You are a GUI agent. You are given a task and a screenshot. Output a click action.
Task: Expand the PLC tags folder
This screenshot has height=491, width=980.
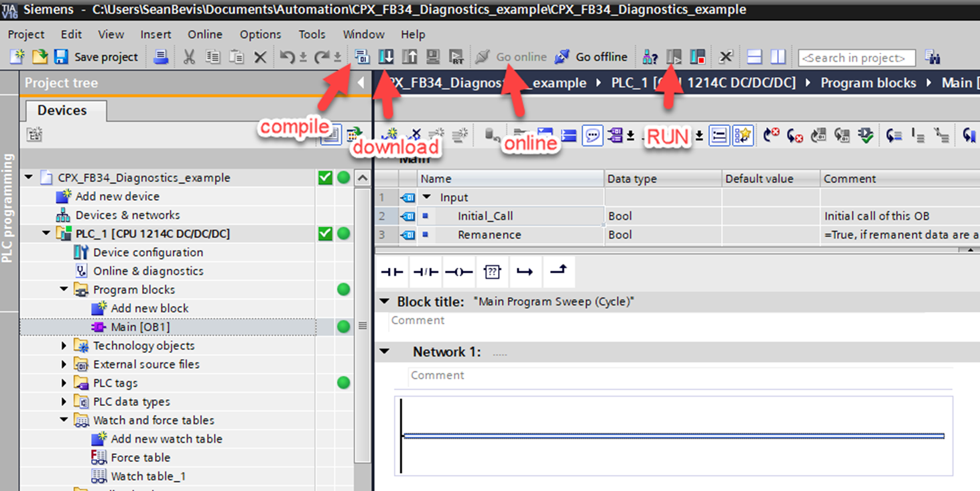tap(64, 383)
